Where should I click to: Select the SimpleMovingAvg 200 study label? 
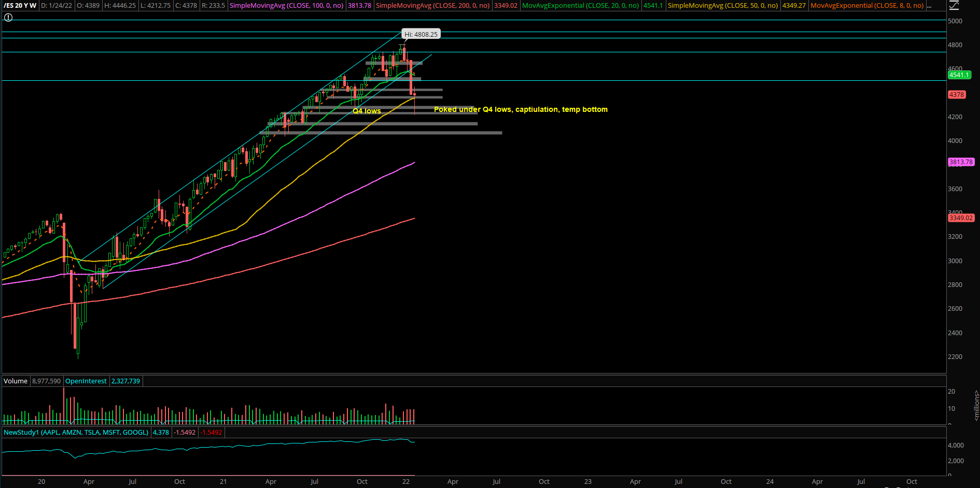coord(432,6)
